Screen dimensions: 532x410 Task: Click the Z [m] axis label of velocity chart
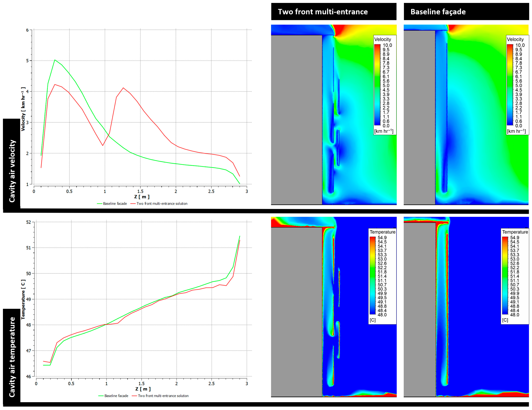click(x=142, y=197)
